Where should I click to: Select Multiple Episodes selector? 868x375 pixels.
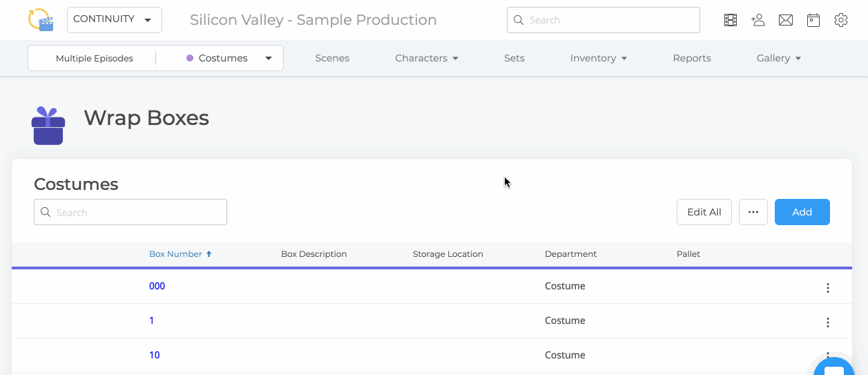[x=95, y=58]
